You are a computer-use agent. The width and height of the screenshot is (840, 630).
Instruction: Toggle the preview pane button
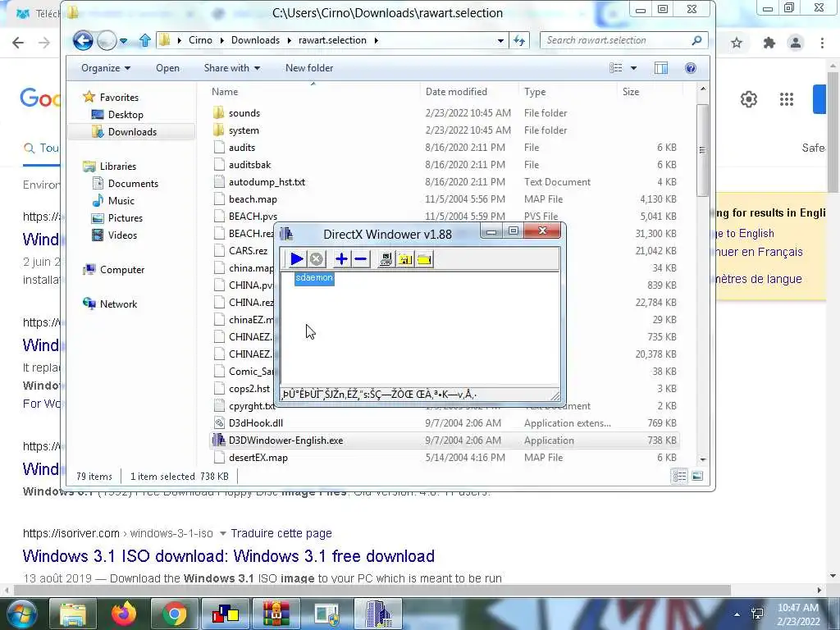tap(661, 68)
